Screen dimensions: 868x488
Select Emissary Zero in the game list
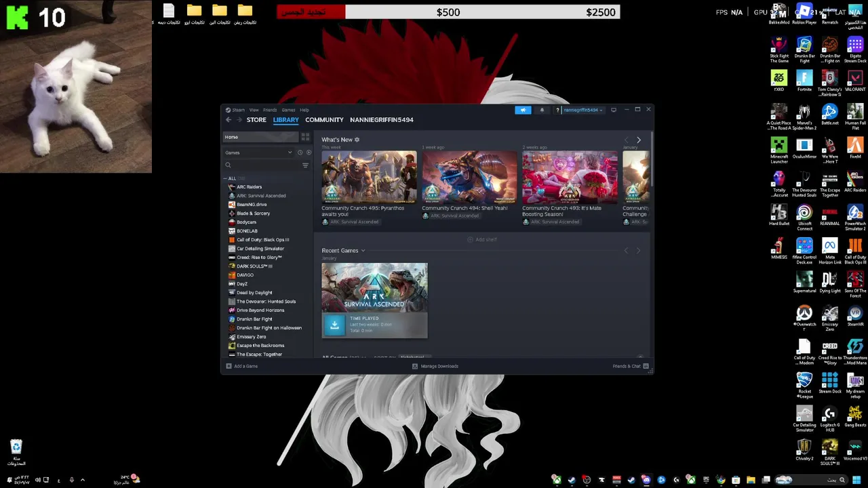click(x=251, y=337)
